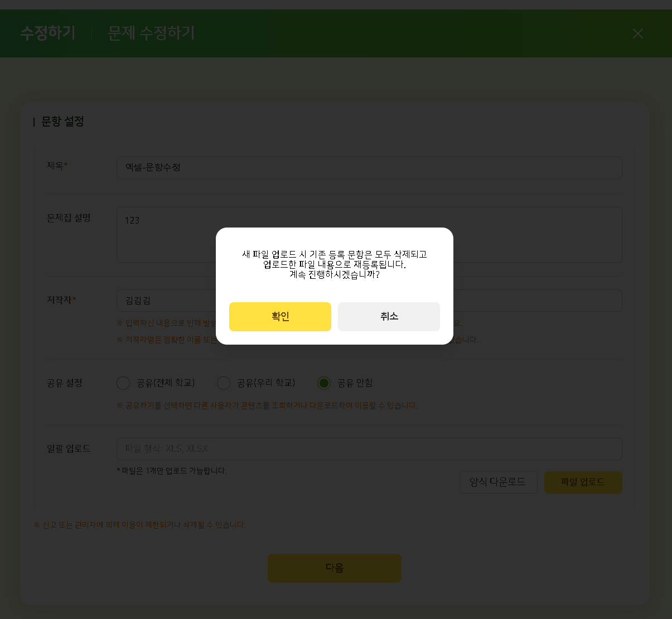The image size is (672, 619).
Task: Select the 공유 안함 radio option
Action: click(324, 383)
